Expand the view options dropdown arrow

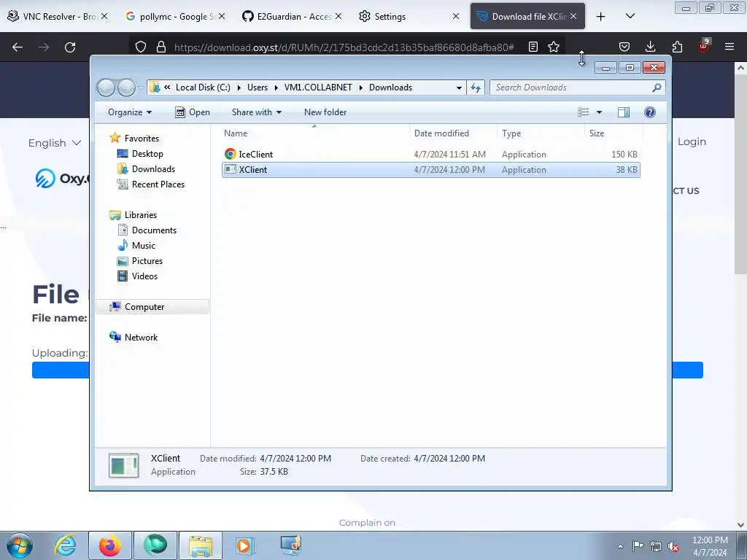[x=600, y=112]
